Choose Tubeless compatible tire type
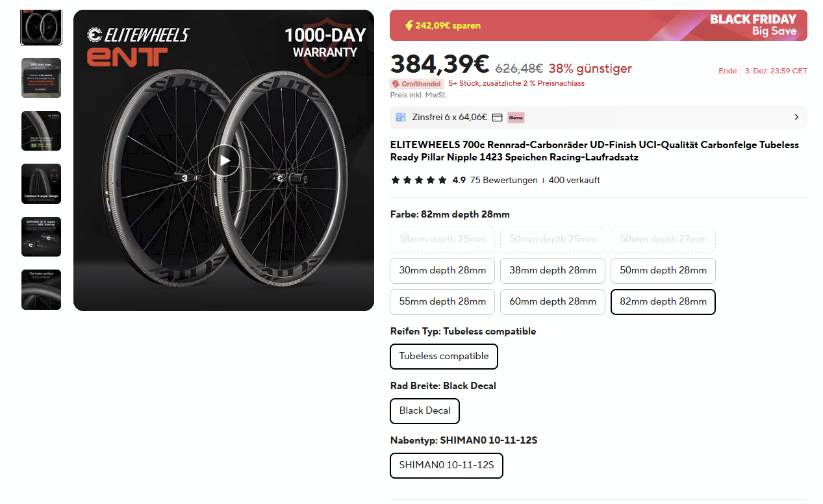823x504 pixels. [x=444, y=357]
